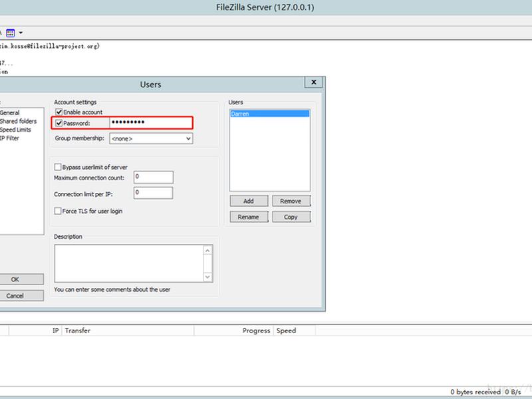Screen dimensions: 532x399
Task: Click the Add user button
Action: 249,201
